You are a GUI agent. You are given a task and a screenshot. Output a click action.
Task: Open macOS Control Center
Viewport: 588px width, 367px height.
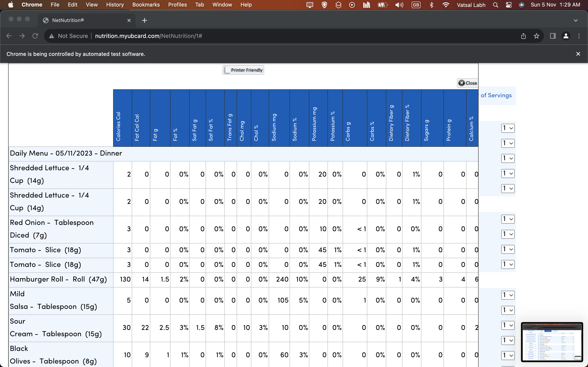click(x=509, y=5)
